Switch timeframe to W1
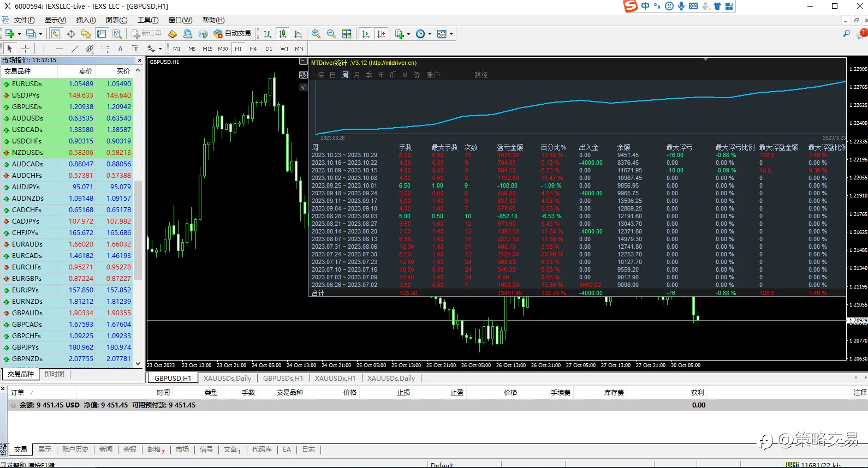The image size is (868, 468). pyautogui.click(x=284, y=49)
